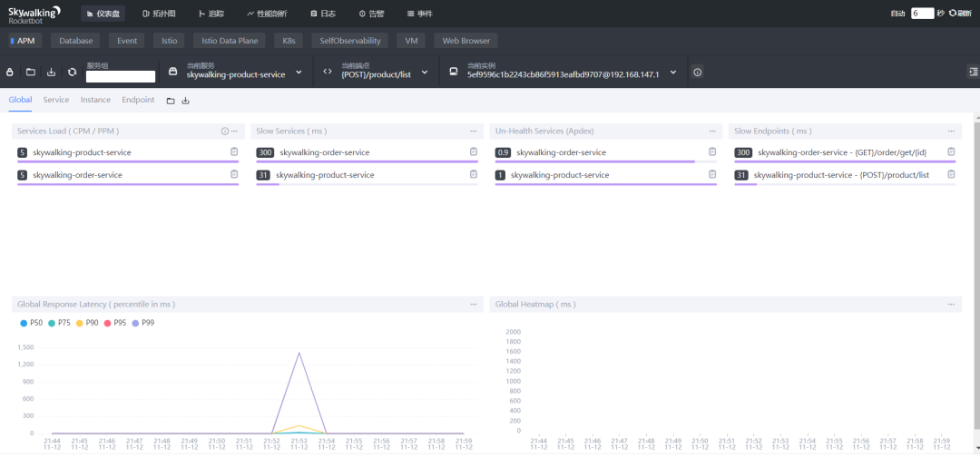This screenshot has width=980, height=457.
Task: Click the auto-refresh seconds input field
Action: (922, 14)
